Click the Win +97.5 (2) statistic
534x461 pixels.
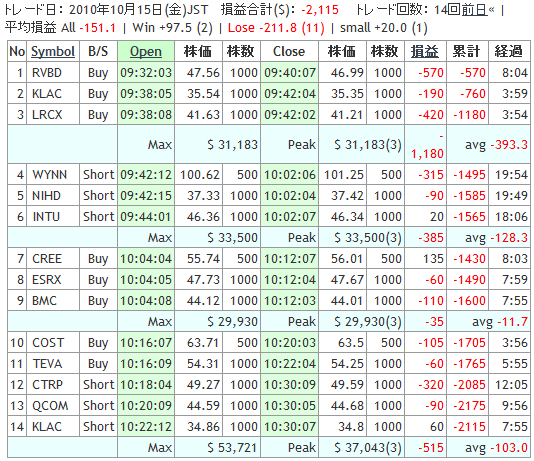[x=172, y=28]
